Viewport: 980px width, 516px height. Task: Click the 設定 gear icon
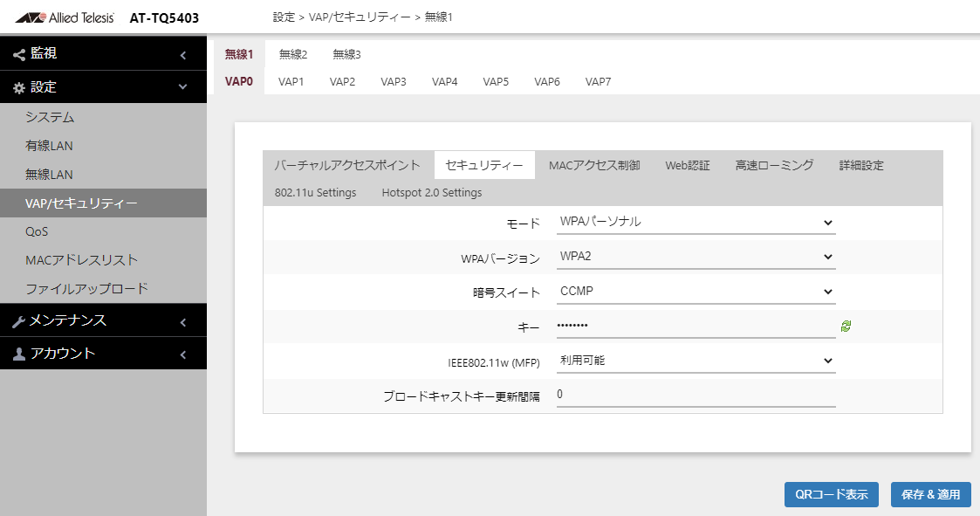pos(18,87)
